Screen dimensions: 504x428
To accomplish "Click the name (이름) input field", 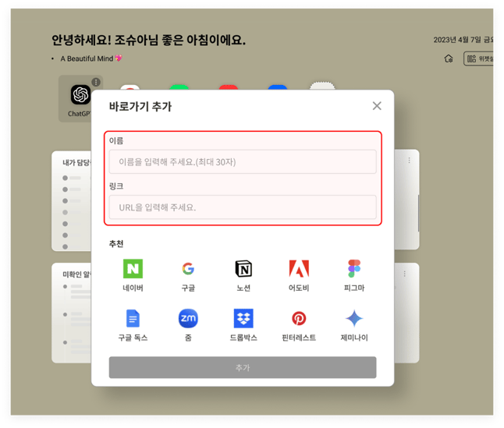I will [x=243, y=162].
